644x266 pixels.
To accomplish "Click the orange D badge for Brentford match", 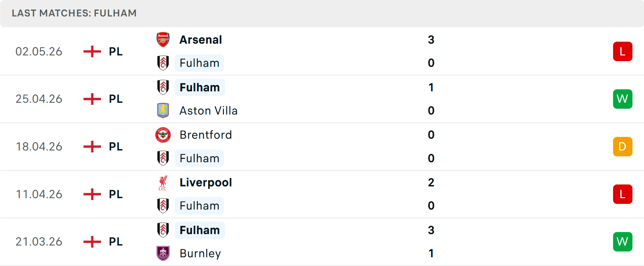I will (623, 146).
